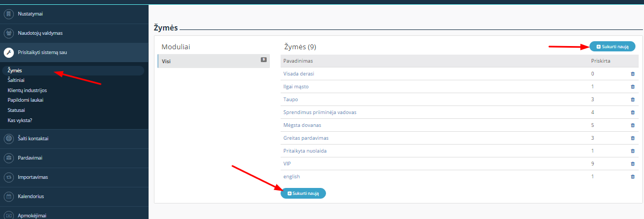The image size is (644, 219).
Task: Open the Pritaikyta nuolaida tag
Action: point(305,151)
